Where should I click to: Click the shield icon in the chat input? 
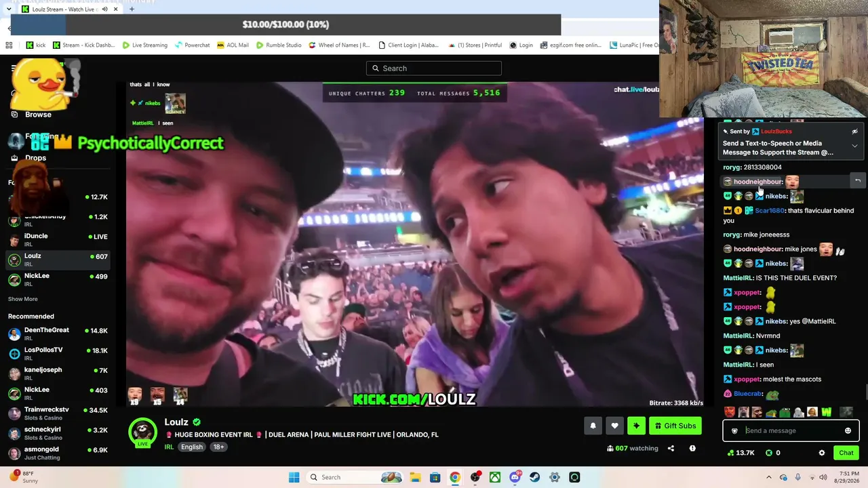pos(734,430)
